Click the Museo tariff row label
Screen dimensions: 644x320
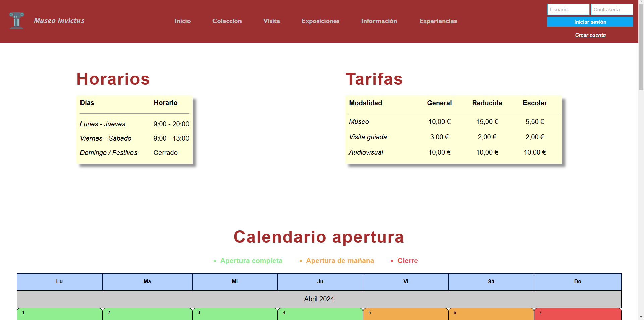click(x=359, y=122)
